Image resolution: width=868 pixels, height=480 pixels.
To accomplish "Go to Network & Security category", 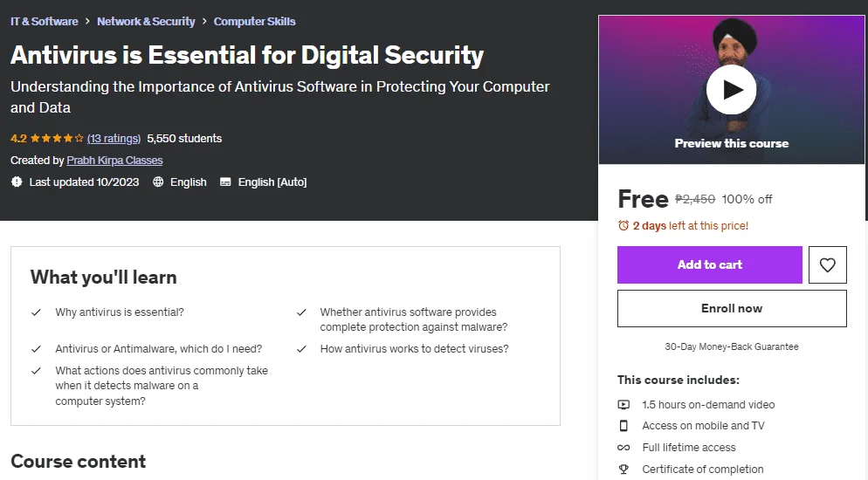I will coord(146,22).
